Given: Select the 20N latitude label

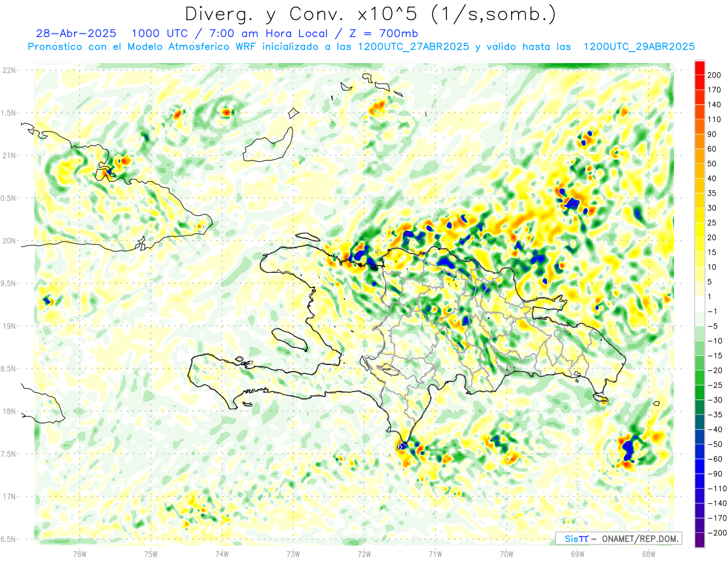Looking at the screenshot, I should coord(10,241).
